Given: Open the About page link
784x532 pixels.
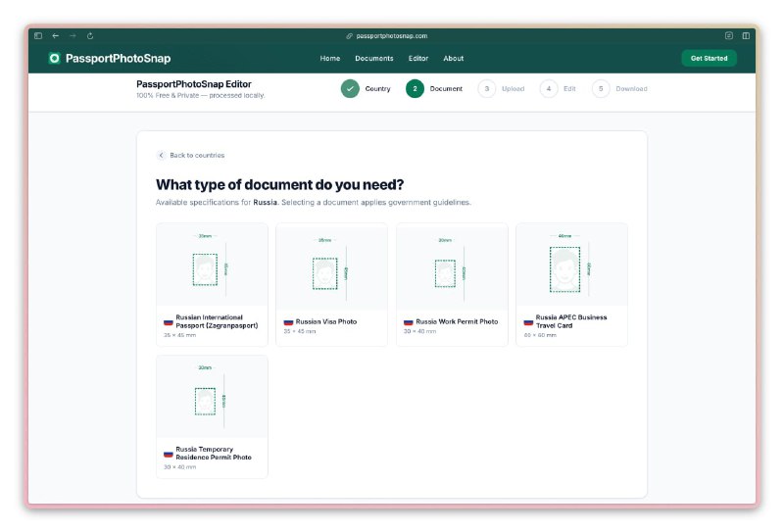Looking at the screenshot, I should [453, 59].
